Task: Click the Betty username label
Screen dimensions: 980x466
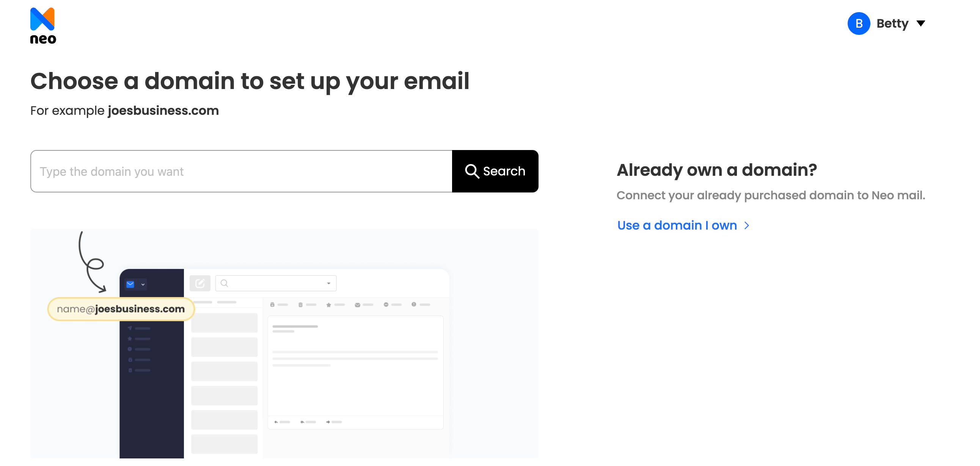Action: click(892, 23)
